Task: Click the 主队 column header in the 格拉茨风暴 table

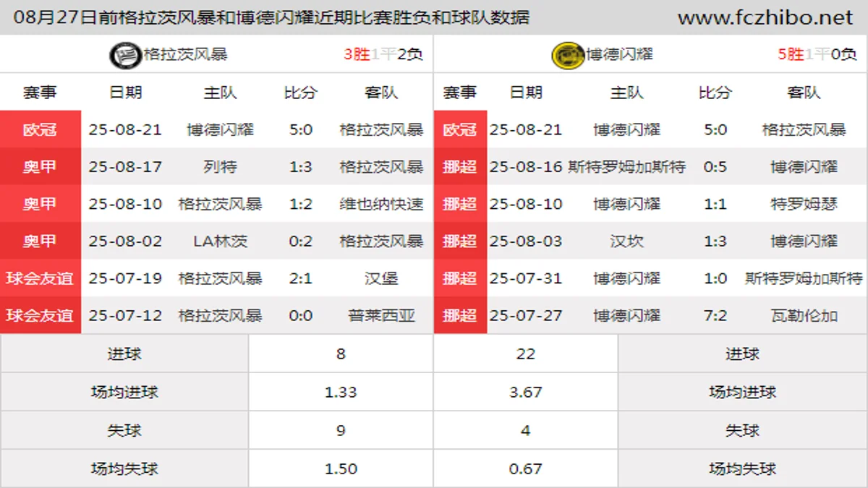Action: tap(220, 93)
